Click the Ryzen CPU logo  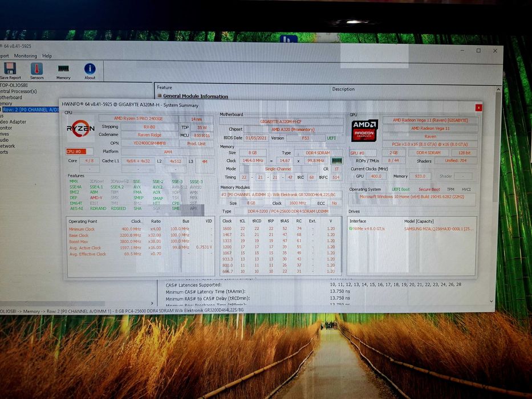coord(81,129)
